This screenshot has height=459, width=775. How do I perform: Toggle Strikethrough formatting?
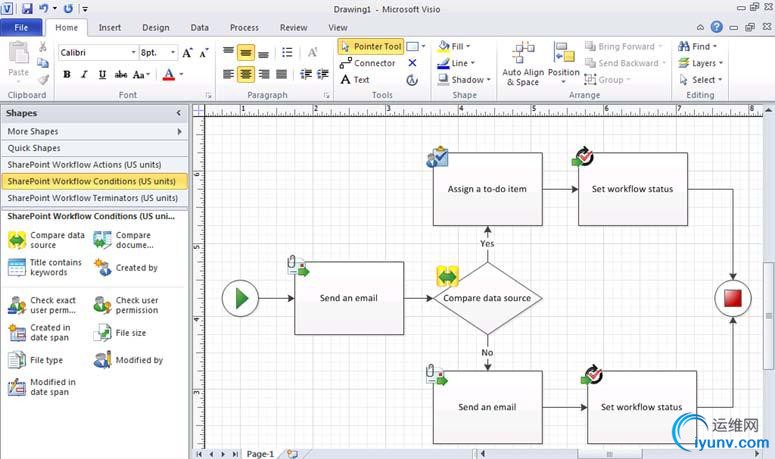pos(120,75)
